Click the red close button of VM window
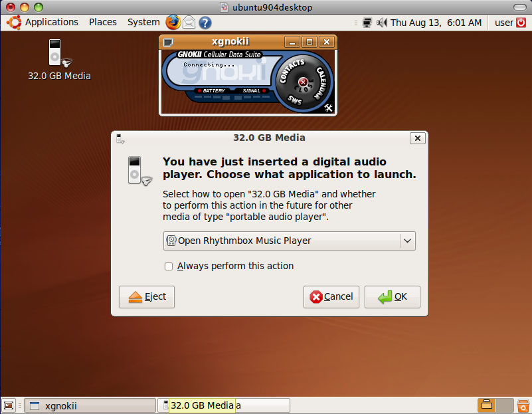Screen dimensions: 532x414 (11, 7)
